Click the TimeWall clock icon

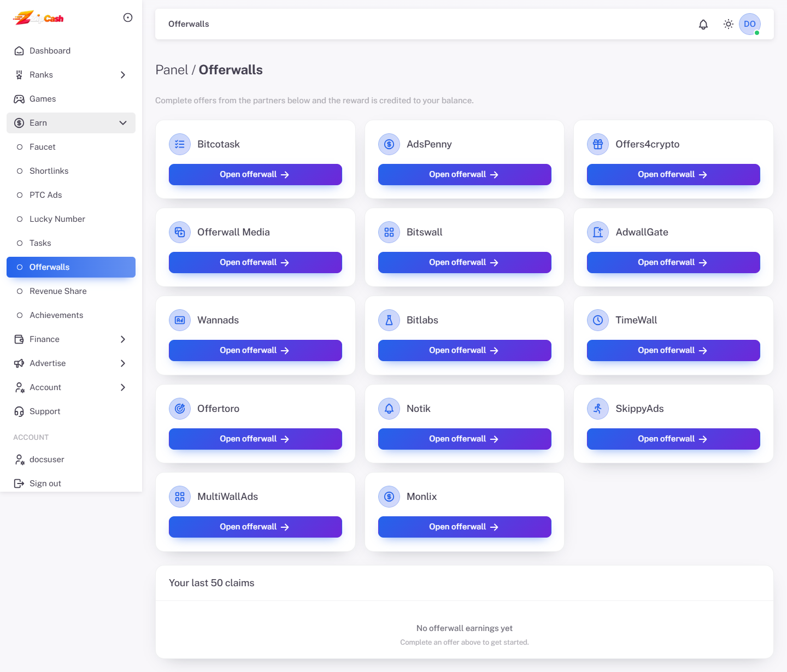click(x=598, y=320)
